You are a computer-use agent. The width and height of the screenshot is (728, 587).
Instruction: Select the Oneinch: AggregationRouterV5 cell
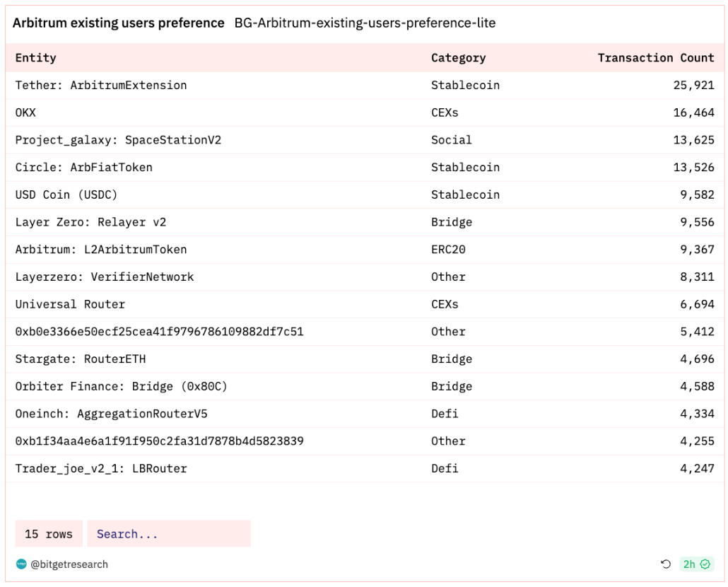(x=111, y=414)
